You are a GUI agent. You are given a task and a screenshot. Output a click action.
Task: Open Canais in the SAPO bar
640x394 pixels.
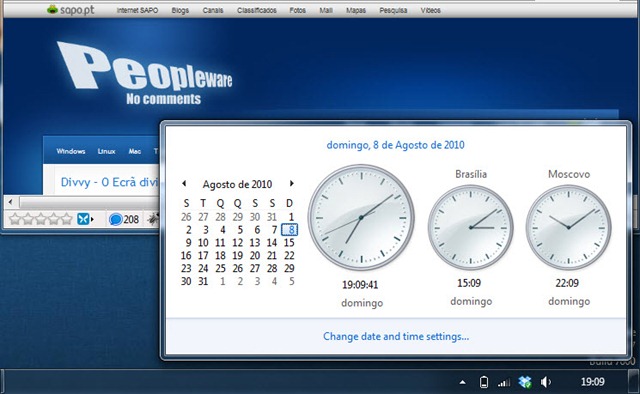[x=213, y=11]
